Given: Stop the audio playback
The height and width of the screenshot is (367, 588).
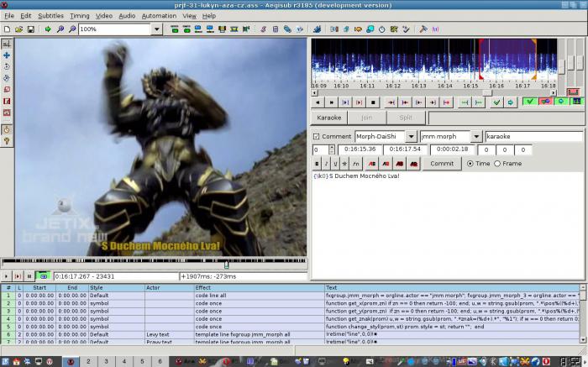Looking at the screenshot, I should point(373,102).
